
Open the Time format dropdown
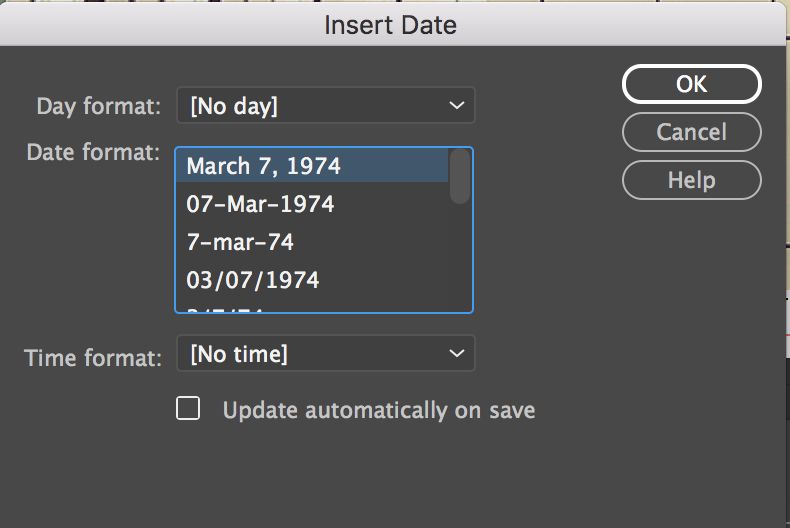[x=325, y=353]
